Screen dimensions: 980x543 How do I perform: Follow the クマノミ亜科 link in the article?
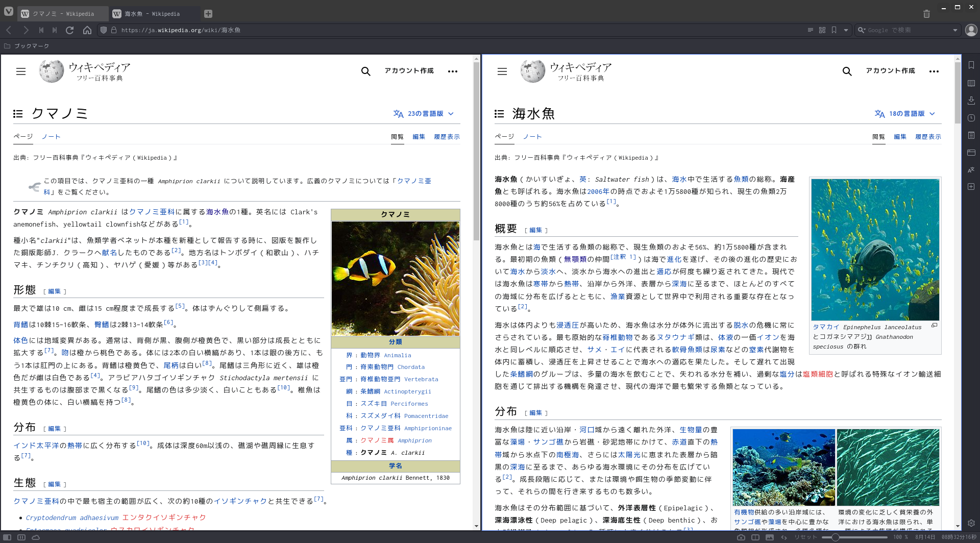(x=152, y=212)
